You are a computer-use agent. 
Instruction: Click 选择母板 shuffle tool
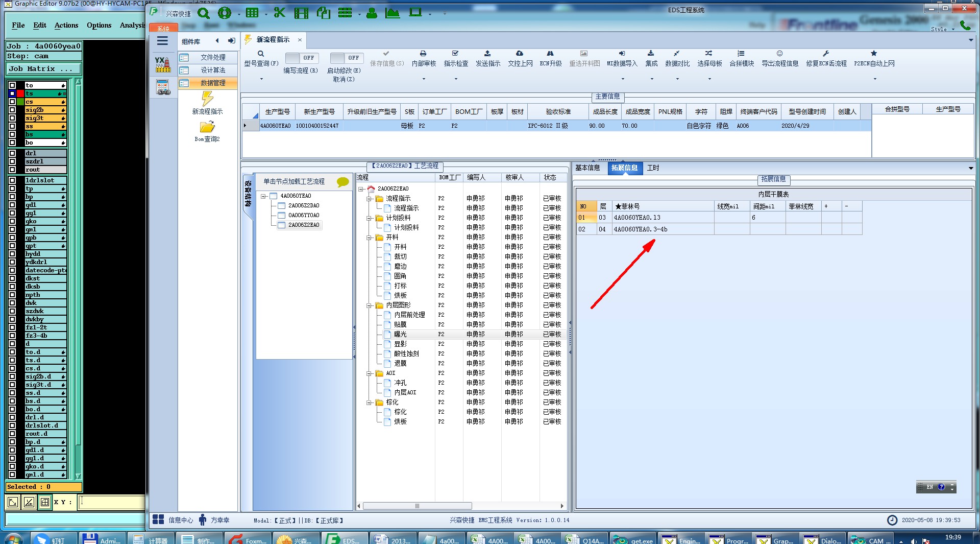[x=709, y=59]
